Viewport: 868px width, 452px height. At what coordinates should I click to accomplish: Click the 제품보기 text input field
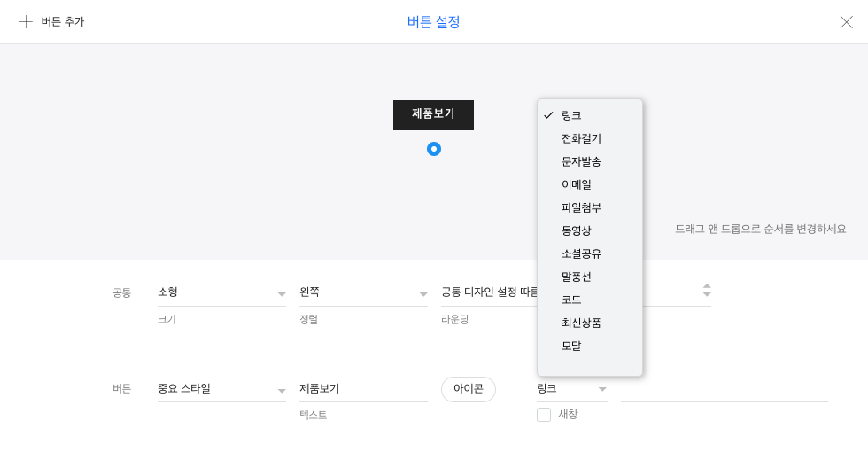[x=363, y=389]
